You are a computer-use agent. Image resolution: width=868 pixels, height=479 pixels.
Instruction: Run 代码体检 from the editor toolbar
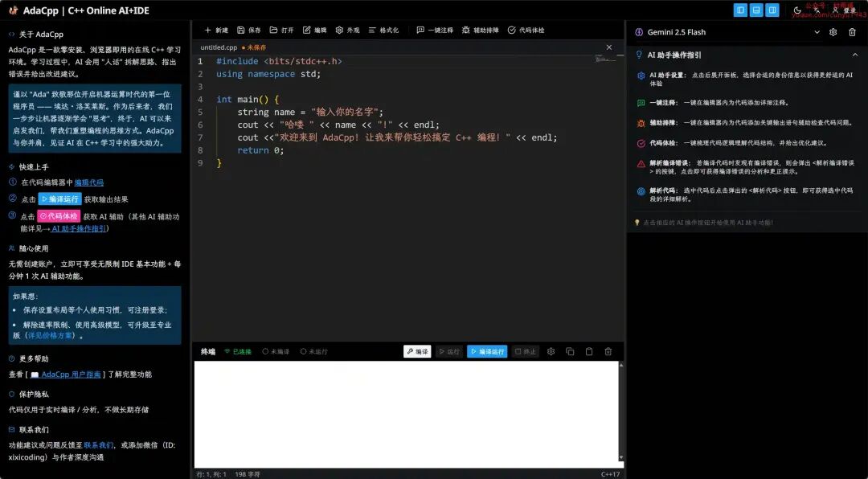coord(526,31)
